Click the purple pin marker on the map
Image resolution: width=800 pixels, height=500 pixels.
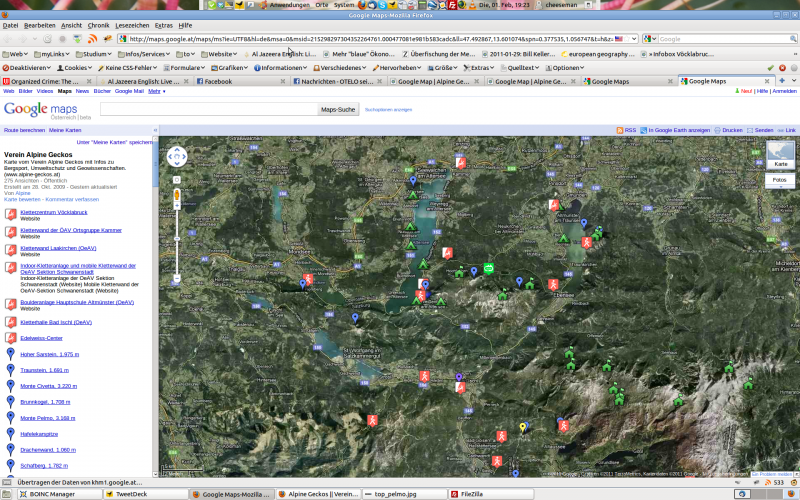(x=459, y=378)
